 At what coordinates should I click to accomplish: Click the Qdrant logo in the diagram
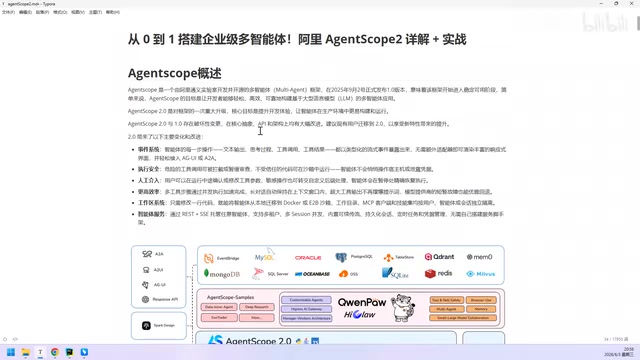point(439,257)
